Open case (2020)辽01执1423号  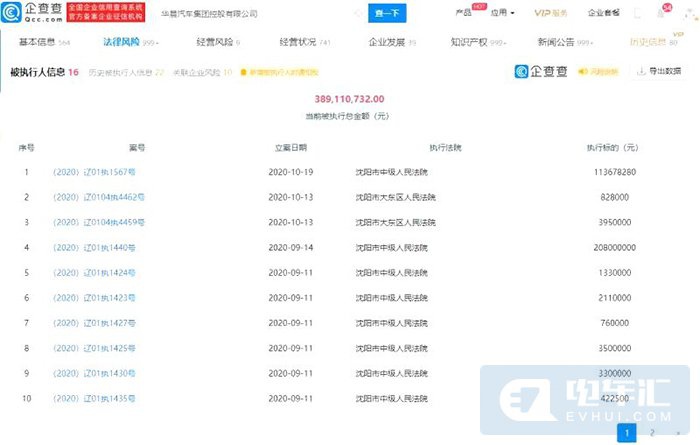click(x=94, y=297)
